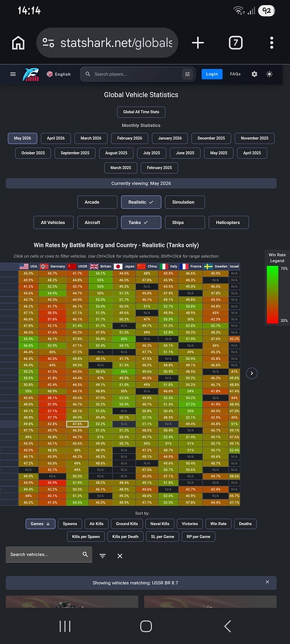
Task: Select the Ships vehicle filter
Action: pyautogui.click(x=185, y=223)
